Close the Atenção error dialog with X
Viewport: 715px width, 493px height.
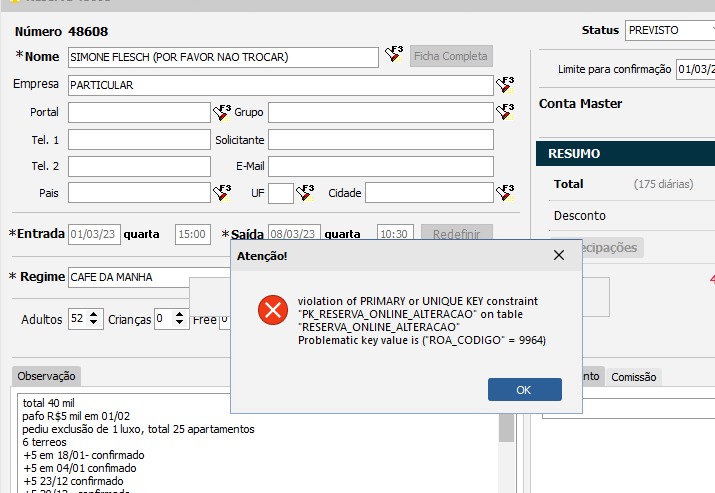pos(559,256)
